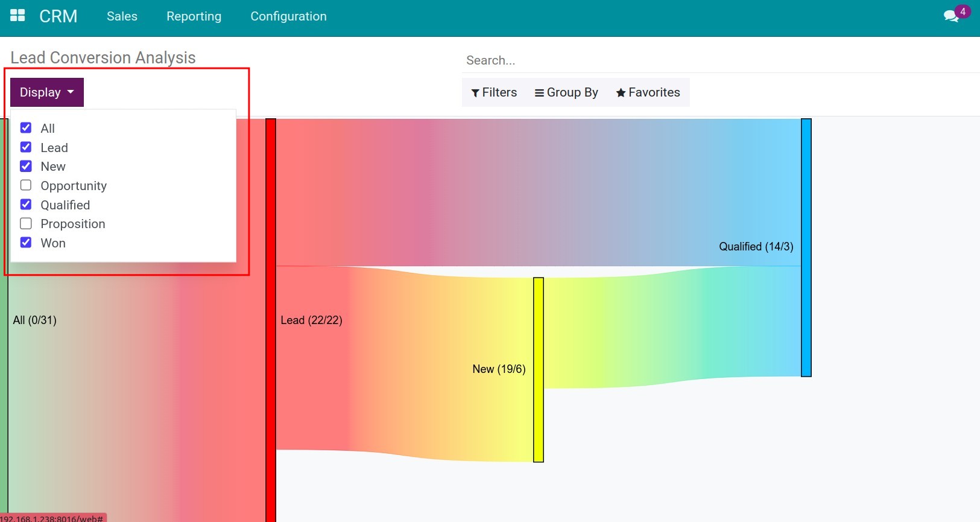
Task: Click the blue Qualified node bar
Action: click(806, 247)
